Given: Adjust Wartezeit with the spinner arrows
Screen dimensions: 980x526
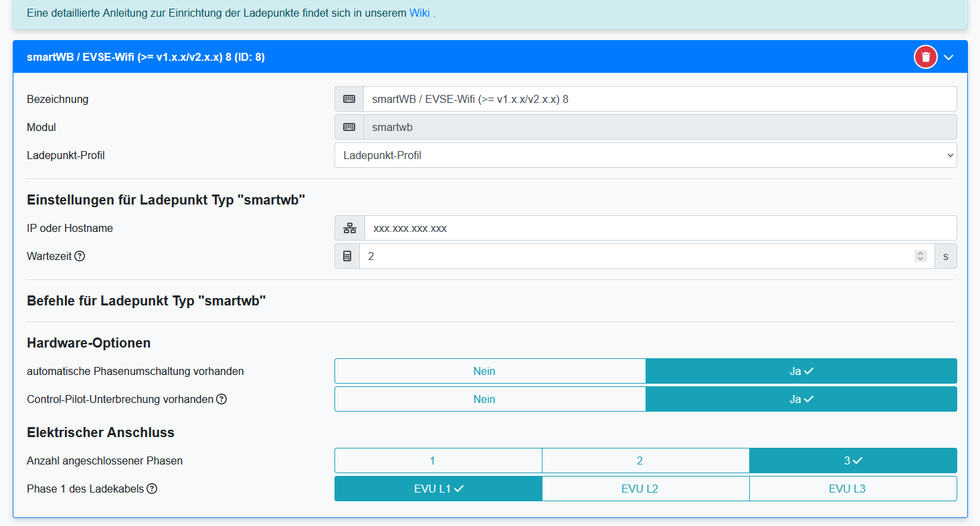Looking at the screenshot, I should coord(920,256).
